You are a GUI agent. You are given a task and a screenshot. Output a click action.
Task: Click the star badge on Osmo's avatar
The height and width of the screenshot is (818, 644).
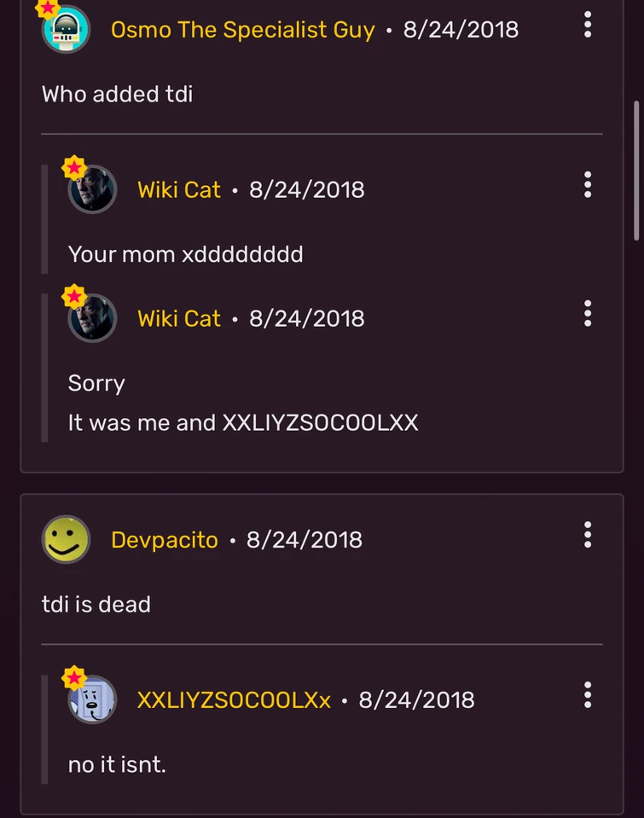coord(47,8)
